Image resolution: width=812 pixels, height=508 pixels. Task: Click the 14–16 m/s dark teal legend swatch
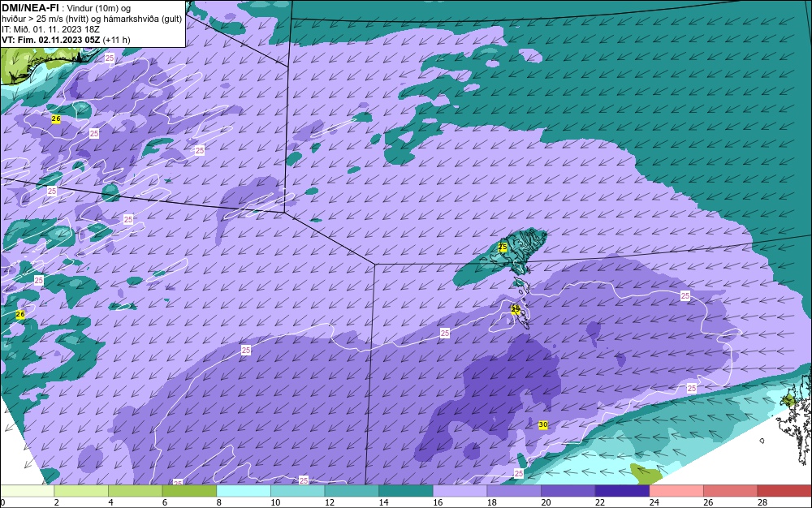406,491
